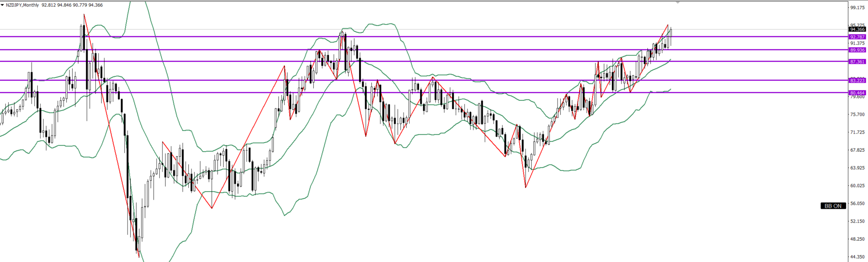Click the purple 83.223 level label

(x=857, y=80)
